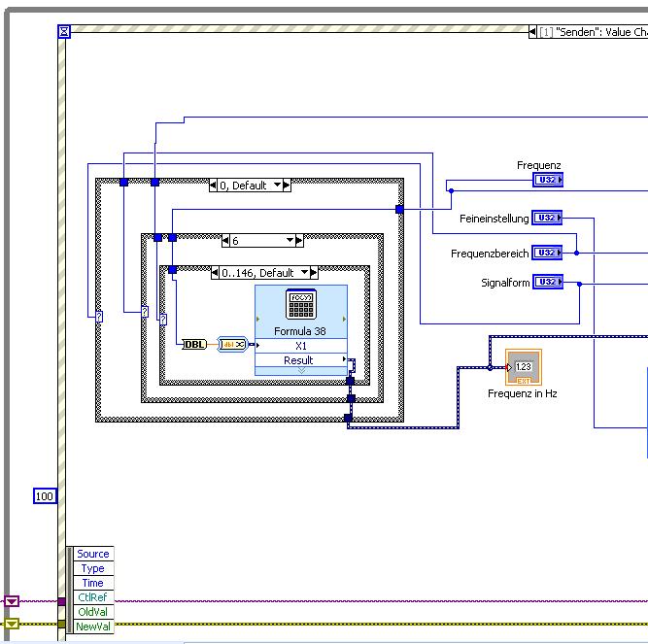Click the Feineinstellung U32 terminal

[547, 218]
